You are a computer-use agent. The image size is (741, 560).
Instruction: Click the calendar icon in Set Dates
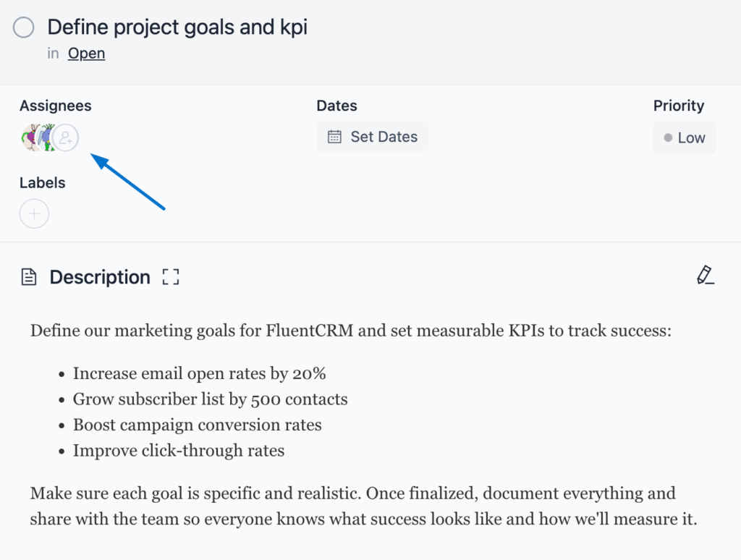pyautogui.click(x=334, y=137)
